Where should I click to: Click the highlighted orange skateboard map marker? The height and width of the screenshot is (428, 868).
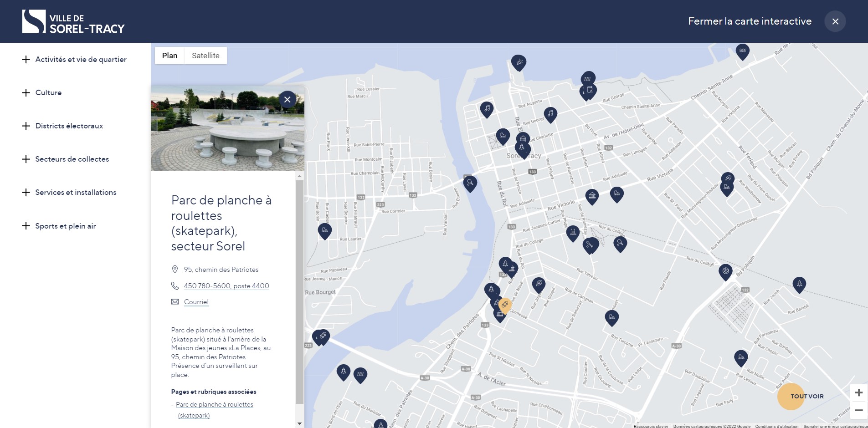[504, 305]
